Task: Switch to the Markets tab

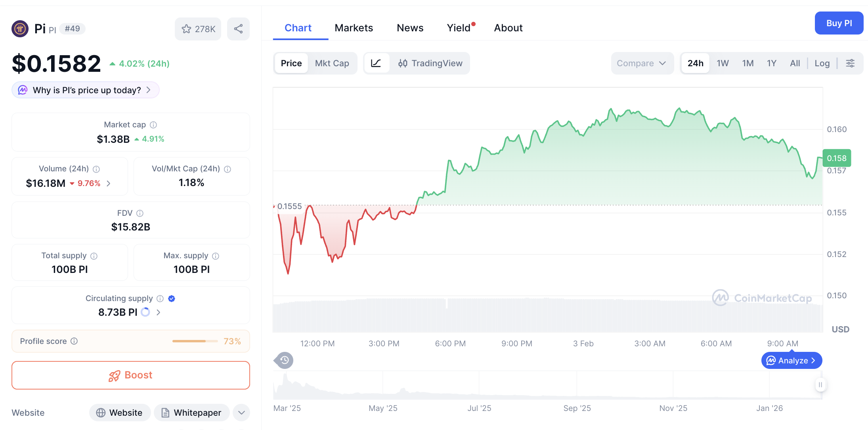Action: coord(354,27)
